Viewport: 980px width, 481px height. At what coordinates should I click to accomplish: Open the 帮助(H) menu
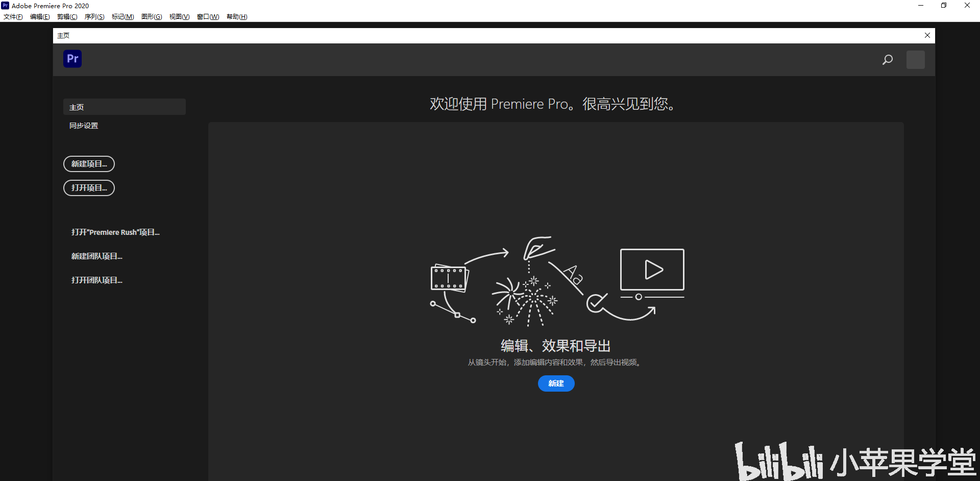click(237, 17)
